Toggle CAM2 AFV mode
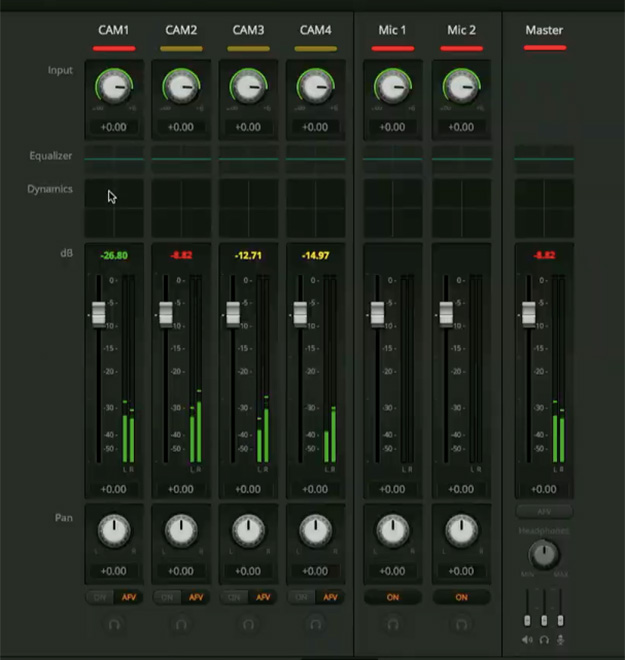 click(196, 597)
